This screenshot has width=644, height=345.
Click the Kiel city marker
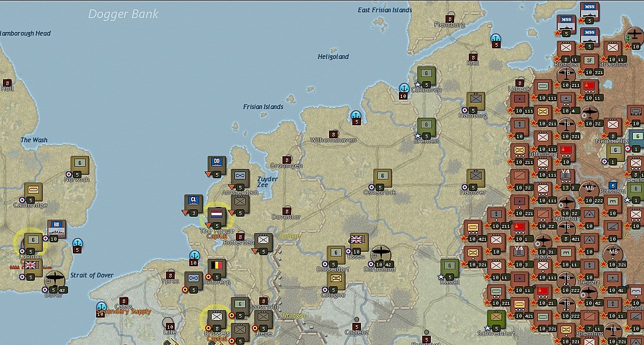(x=473, y=57)
